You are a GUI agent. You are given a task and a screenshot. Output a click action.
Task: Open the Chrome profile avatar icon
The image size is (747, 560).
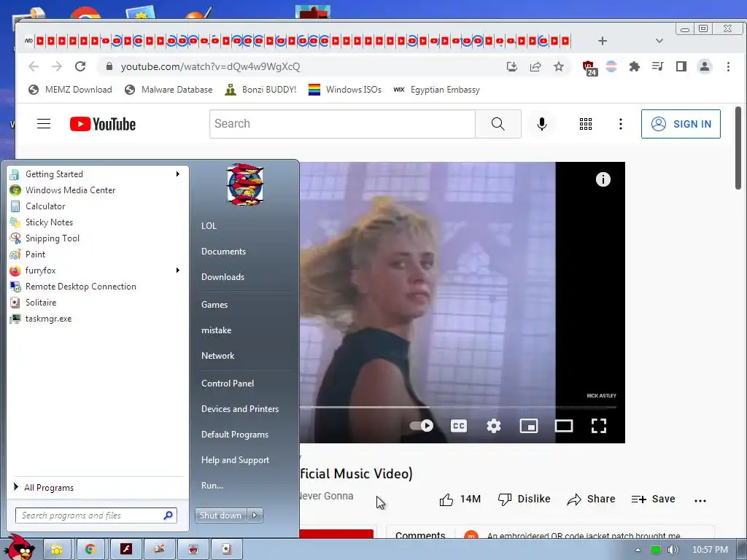pos(705,66)
